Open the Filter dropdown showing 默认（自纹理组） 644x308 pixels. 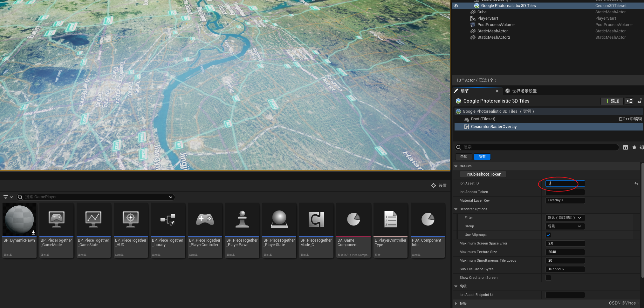point(565,218)
